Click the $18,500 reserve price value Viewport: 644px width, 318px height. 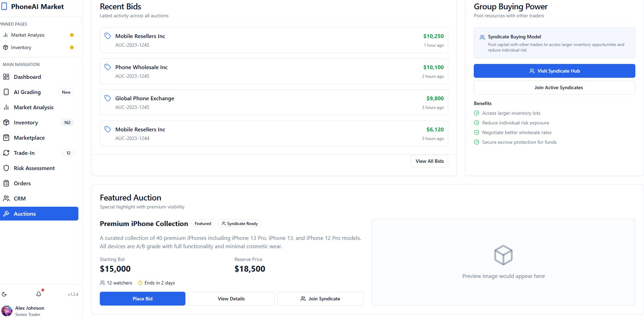point(250,269)
